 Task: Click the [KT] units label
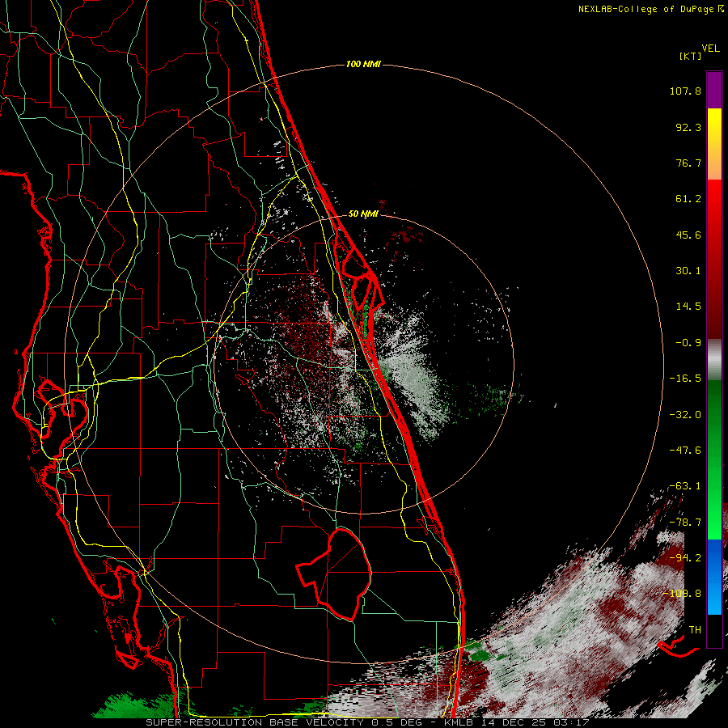pos(691,56)
